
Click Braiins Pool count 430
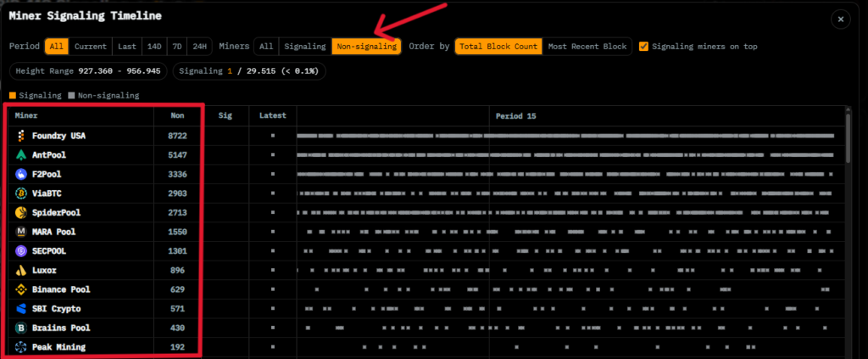[178, 328]
